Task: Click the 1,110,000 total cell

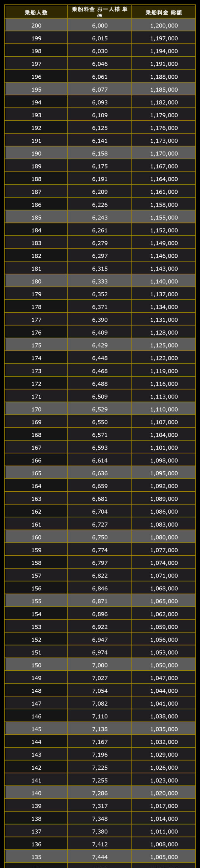Action: click(x=164, y=409)
